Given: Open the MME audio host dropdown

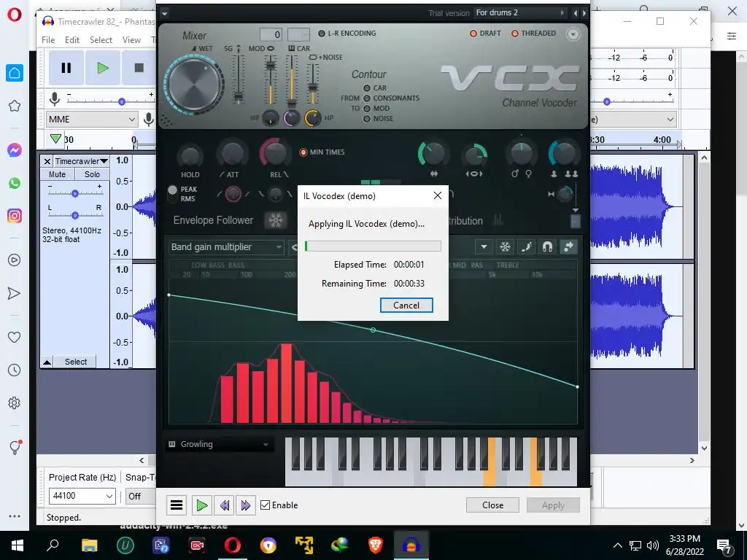Looking at the screenshot, I should tap(92, 119).
